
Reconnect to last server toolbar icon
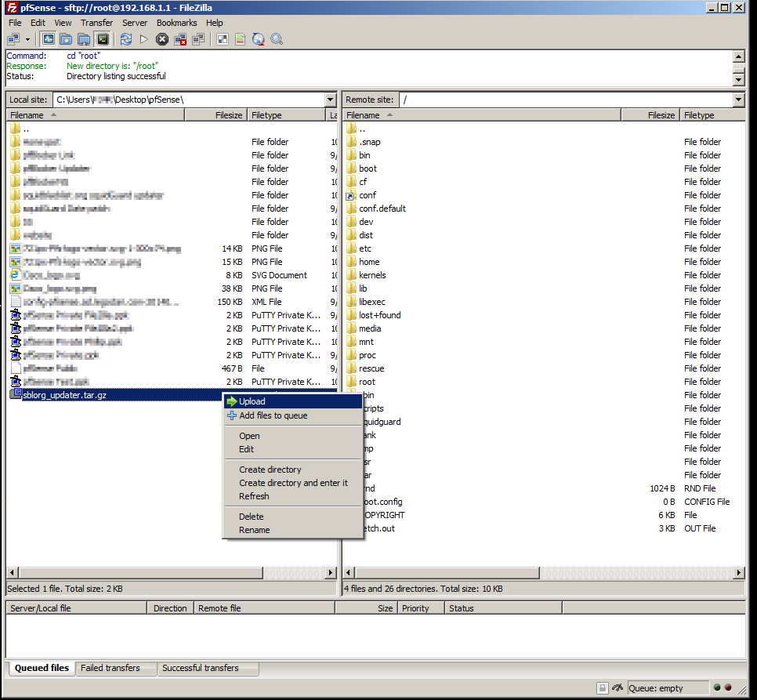[198, 39]
